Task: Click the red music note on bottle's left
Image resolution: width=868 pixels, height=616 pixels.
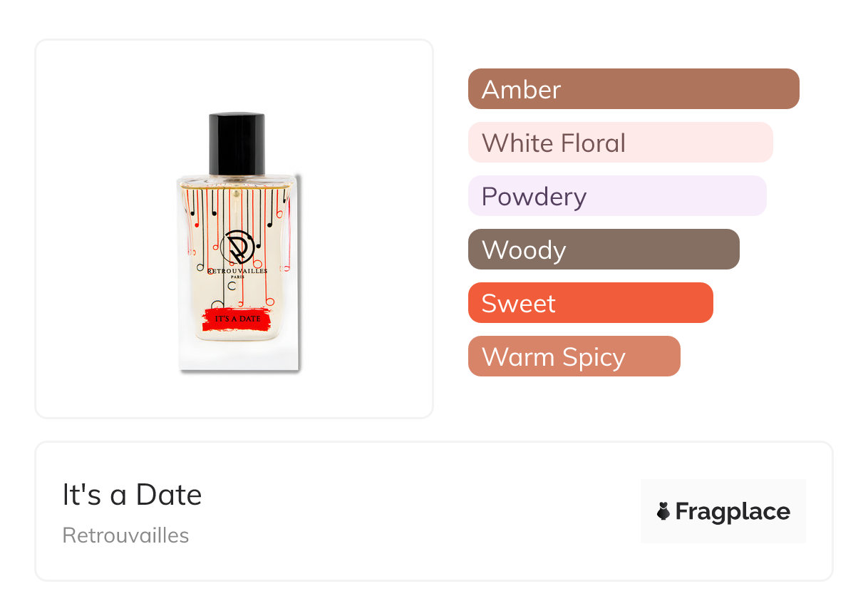Action: coord(197,224)
